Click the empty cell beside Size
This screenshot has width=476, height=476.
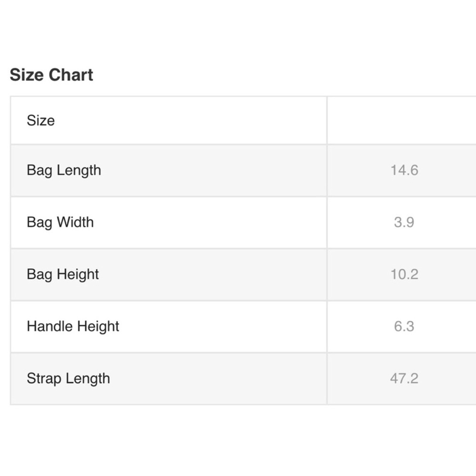[401, 120]
